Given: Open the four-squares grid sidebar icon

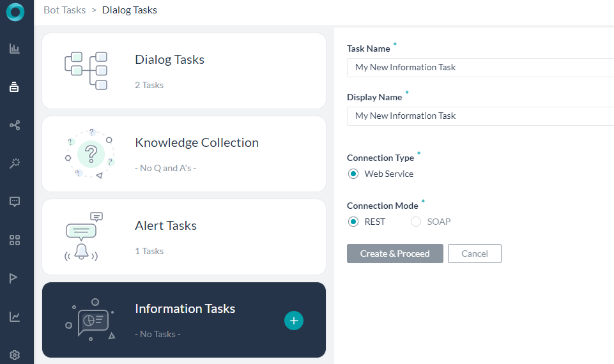Looking at the screenshot, I should coord(15,240).
